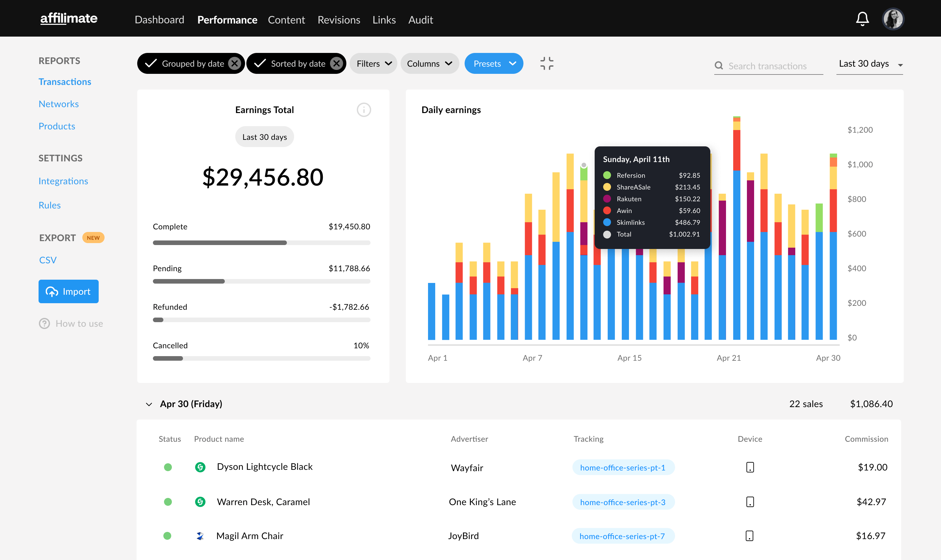This screenshot has width=941, height=560.
Task: Click the notification bell icon
Action: click(862, 18)
